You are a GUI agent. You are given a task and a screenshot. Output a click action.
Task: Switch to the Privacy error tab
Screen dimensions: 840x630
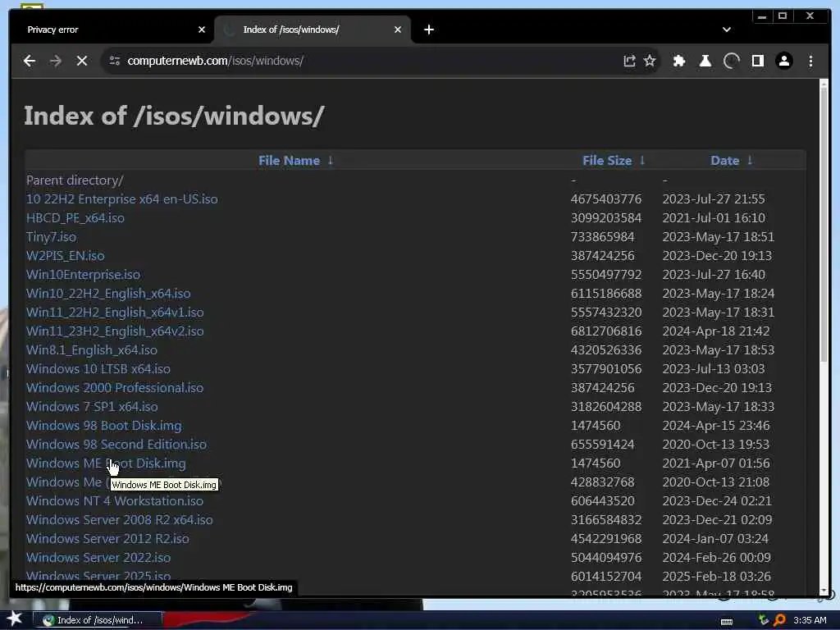[x=112, y=30]
